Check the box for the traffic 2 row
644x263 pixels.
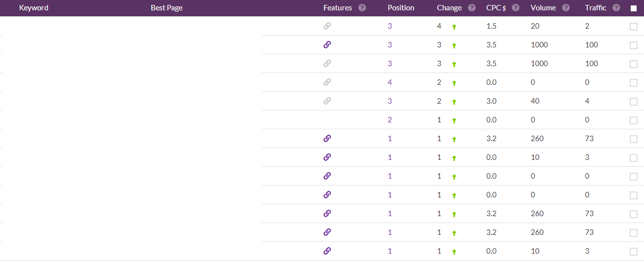pos(634,27)
